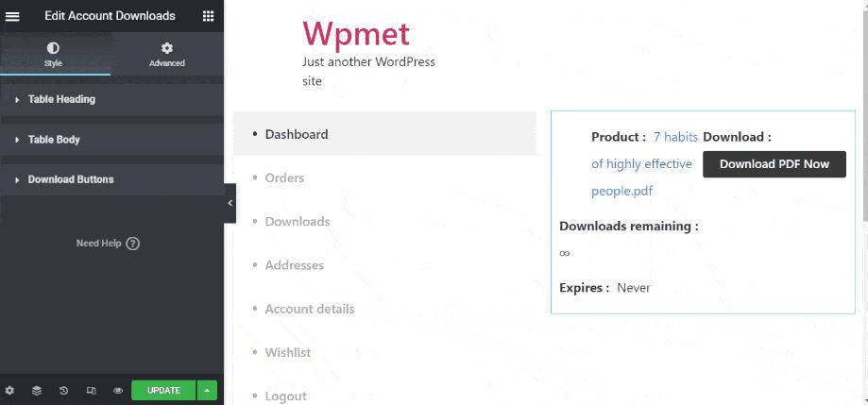
Task: Click the 'Product :' label
Action: (619, 137)
